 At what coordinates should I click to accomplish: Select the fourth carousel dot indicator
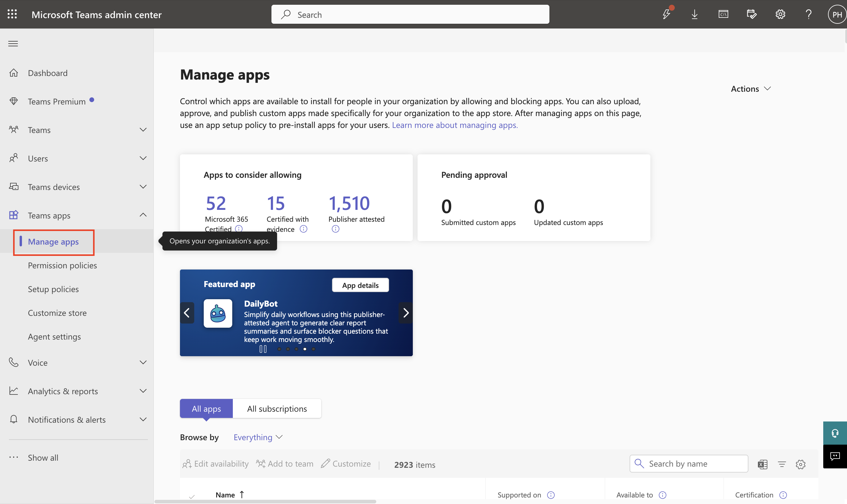(305, 349)
